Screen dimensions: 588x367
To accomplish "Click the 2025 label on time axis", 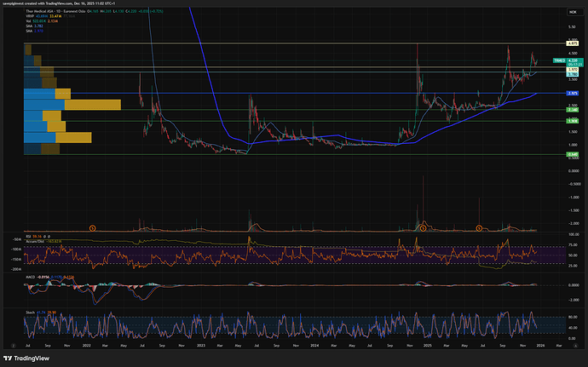I will point(426,347).
